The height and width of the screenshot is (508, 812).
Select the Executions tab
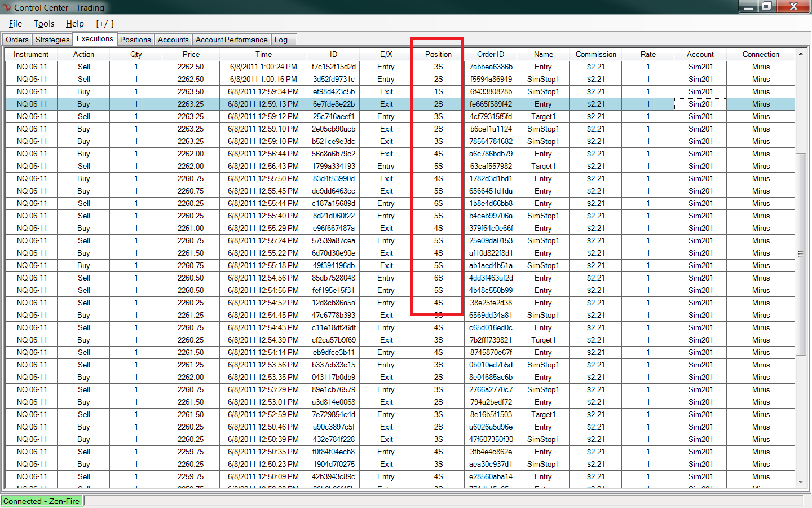[95, 39]
